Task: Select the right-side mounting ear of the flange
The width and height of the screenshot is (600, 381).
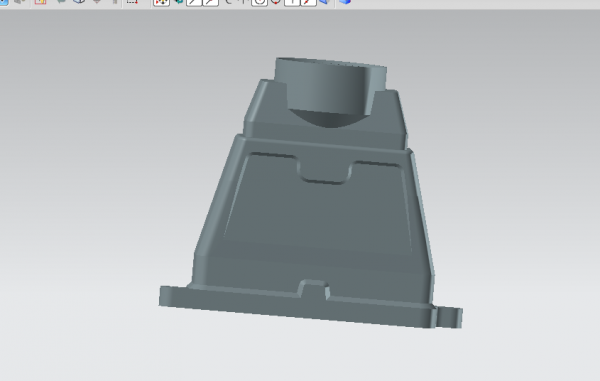Action: pyautogui.click(x=449, y=317)
